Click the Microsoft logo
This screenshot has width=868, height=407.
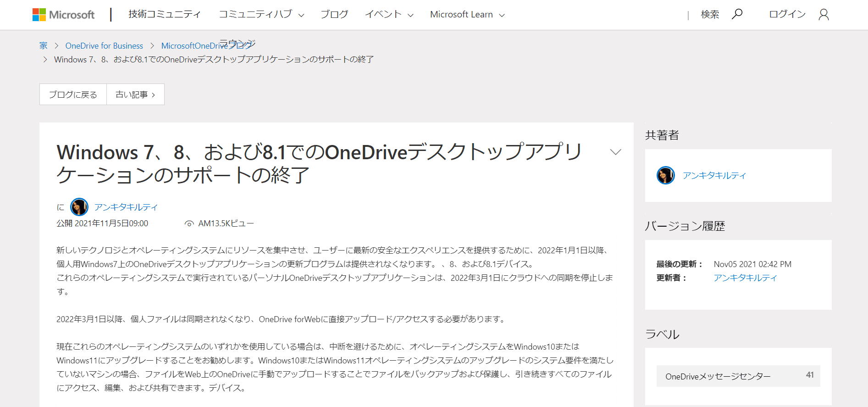point(63,15)
